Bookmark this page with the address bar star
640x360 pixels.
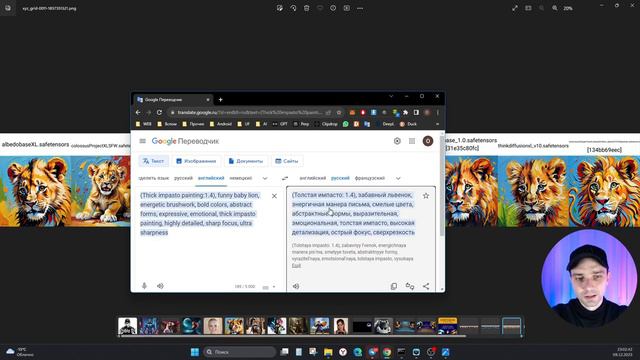[339, 112]
